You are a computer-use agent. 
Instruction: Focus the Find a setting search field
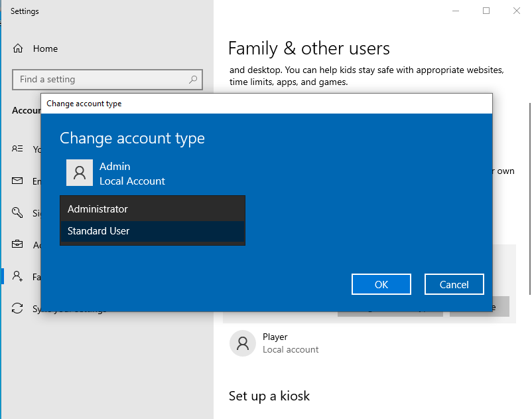tap(100, 80)
